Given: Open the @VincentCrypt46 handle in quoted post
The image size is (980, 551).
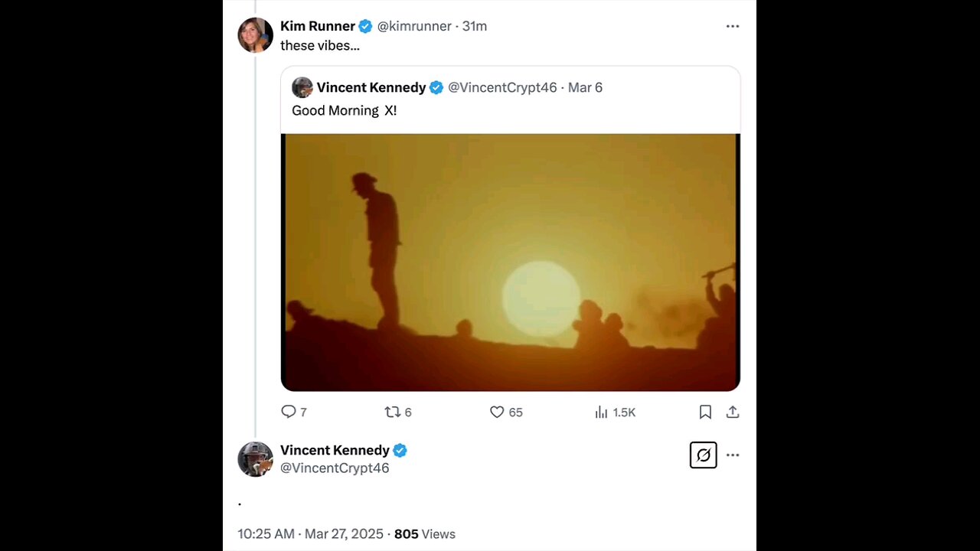Looking at the screenshot, I should click(502, 87).
